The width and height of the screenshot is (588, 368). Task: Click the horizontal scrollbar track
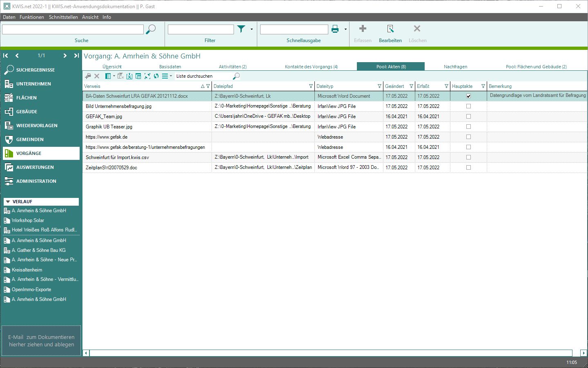tap(331, 353)
